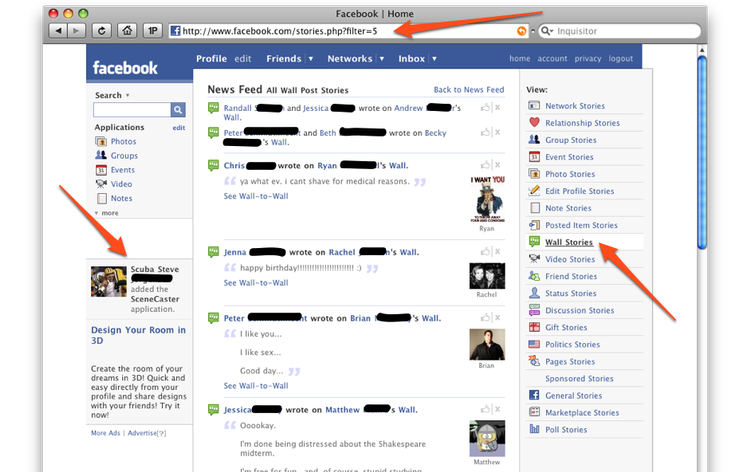750x472 pixels.
Task: Click Back to News Feed link
Action: point(469,89)
